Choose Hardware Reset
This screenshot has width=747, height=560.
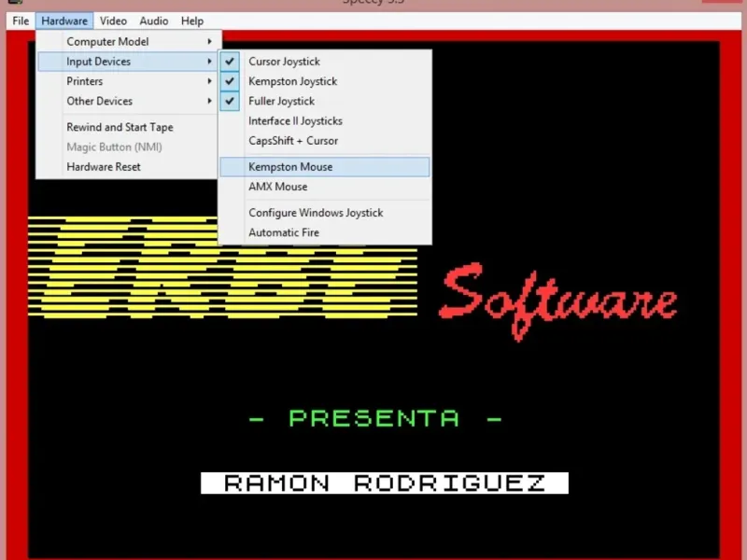point(128,167)
